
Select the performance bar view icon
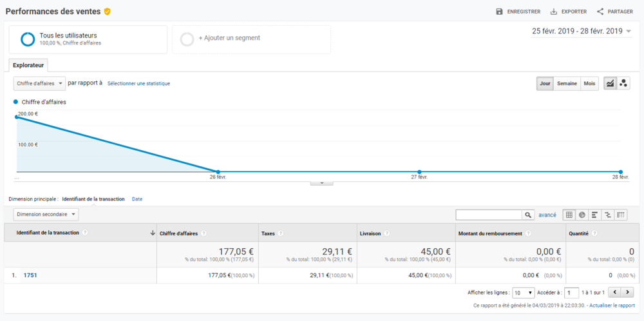(x=594, y=215)
